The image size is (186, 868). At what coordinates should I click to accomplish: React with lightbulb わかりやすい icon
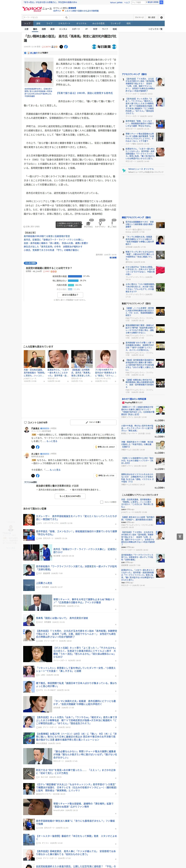coord(100,223)
